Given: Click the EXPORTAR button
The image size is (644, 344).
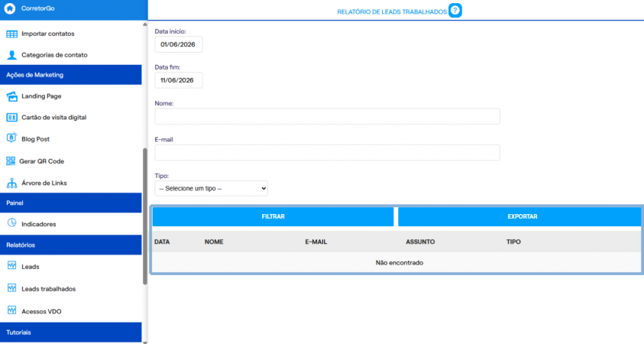Looking at the screenshot, I should point(519,216).
